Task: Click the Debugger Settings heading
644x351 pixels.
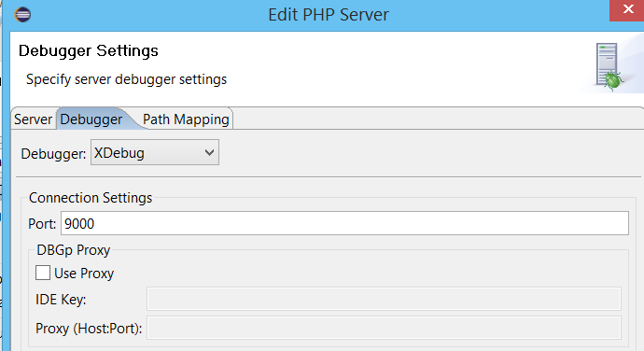Action: point(89,51)
